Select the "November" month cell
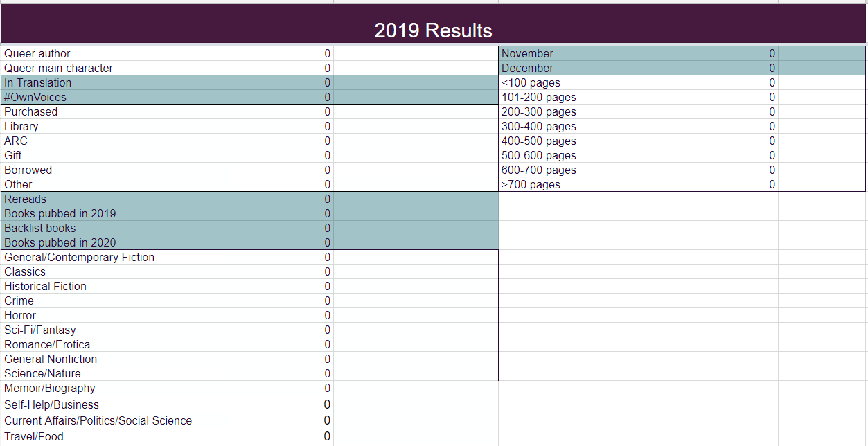 pos(595,53)
